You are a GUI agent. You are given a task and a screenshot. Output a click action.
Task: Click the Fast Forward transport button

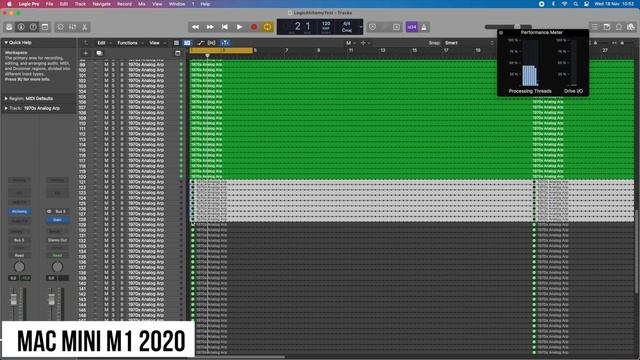[x=210, y=27]
